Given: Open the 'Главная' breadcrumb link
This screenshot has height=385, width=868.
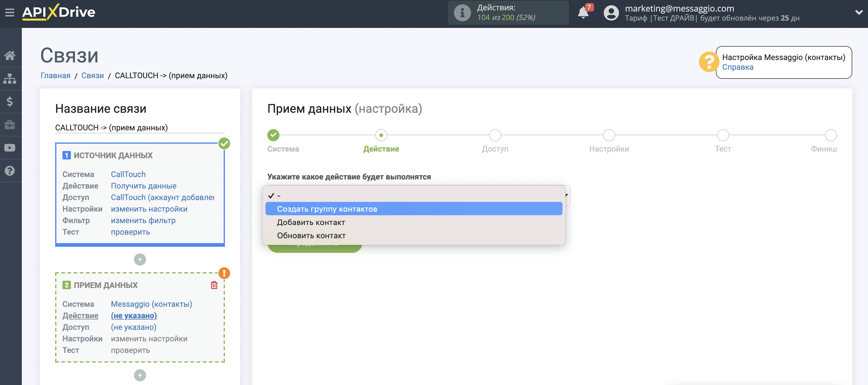Looking at the screenshot, I should pyautogui.click(x=55, y=75).
